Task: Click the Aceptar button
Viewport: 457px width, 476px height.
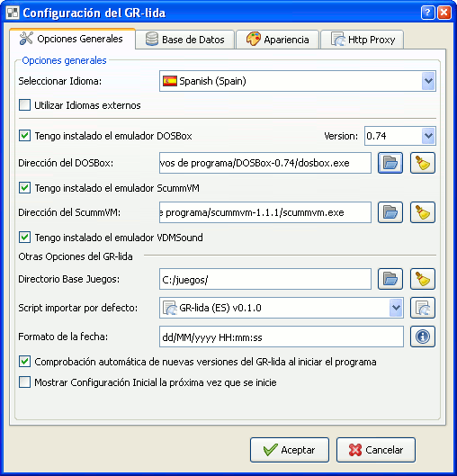Action: (x=290, y=450)
